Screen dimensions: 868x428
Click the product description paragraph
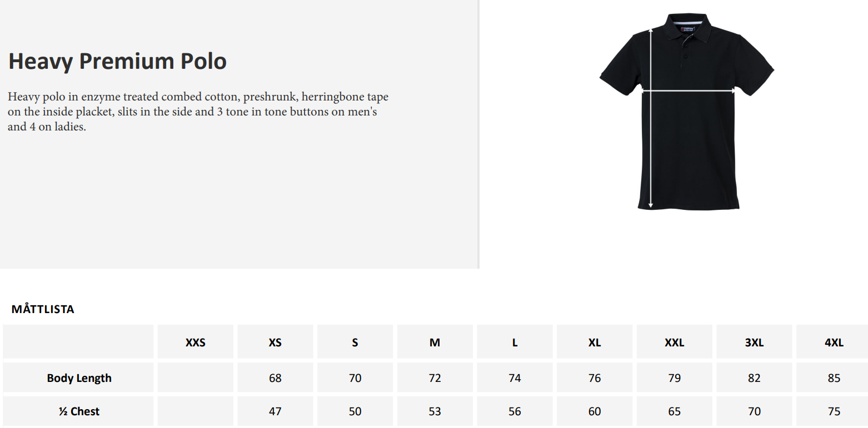coord(198,112)
